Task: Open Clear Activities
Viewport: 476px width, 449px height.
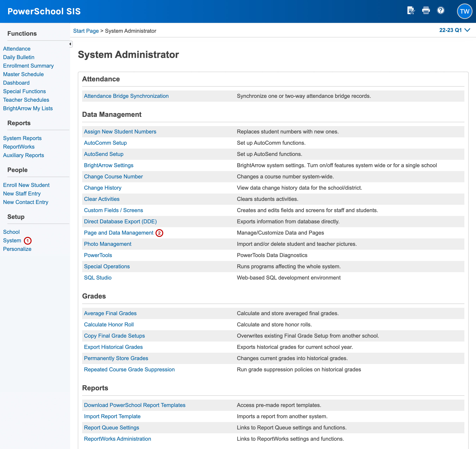Action: (x=102, y=199)
